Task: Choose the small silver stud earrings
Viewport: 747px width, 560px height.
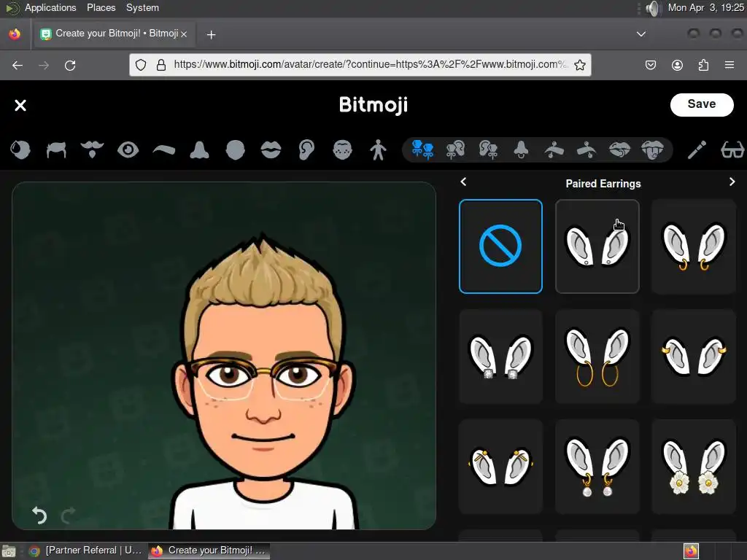Action: coord(597,246)
